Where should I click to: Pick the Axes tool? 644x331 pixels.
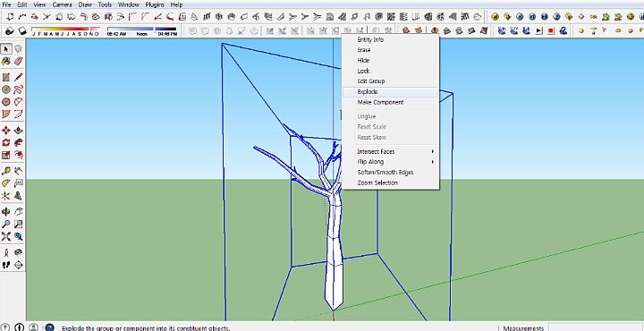coord(6,196)
